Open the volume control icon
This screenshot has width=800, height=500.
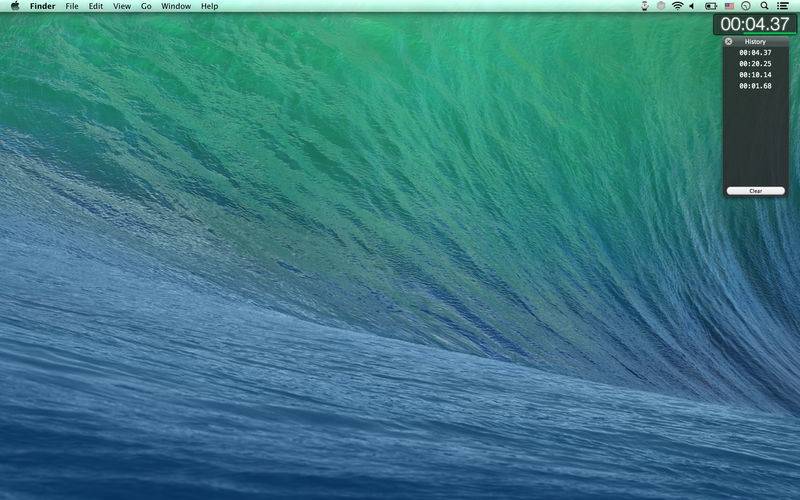692,6
